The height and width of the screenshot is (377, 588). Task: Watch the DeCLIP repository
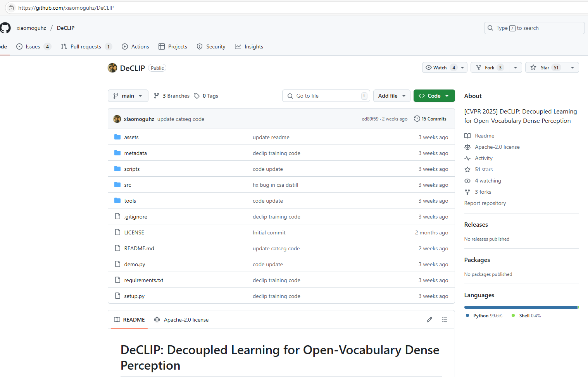tap(445, 67)
